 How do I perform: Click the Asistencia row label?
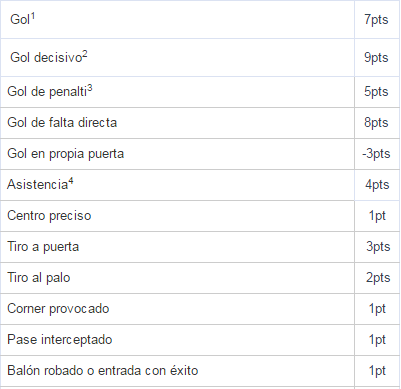(40, 184)
